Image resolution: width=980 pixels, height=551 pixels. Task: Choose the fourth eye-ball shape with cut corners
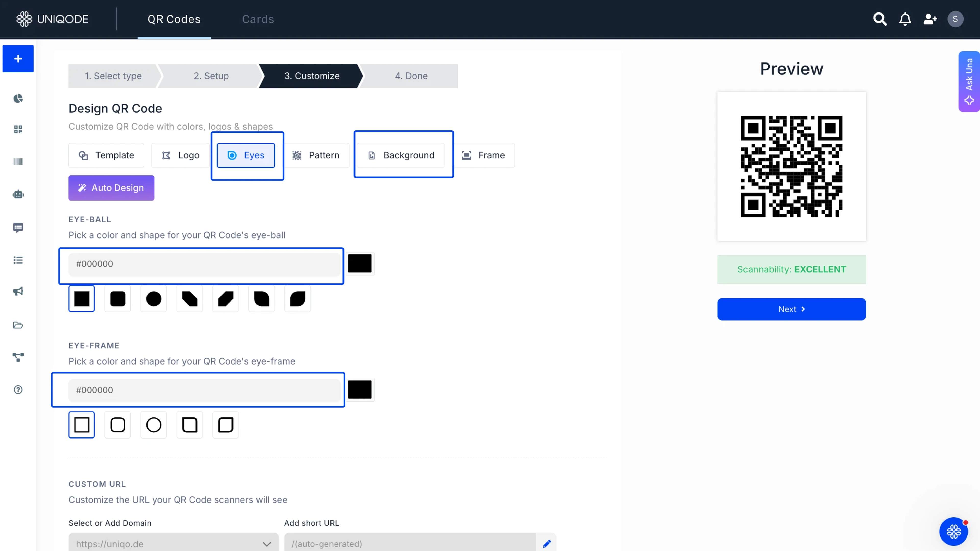pos(189,299)
